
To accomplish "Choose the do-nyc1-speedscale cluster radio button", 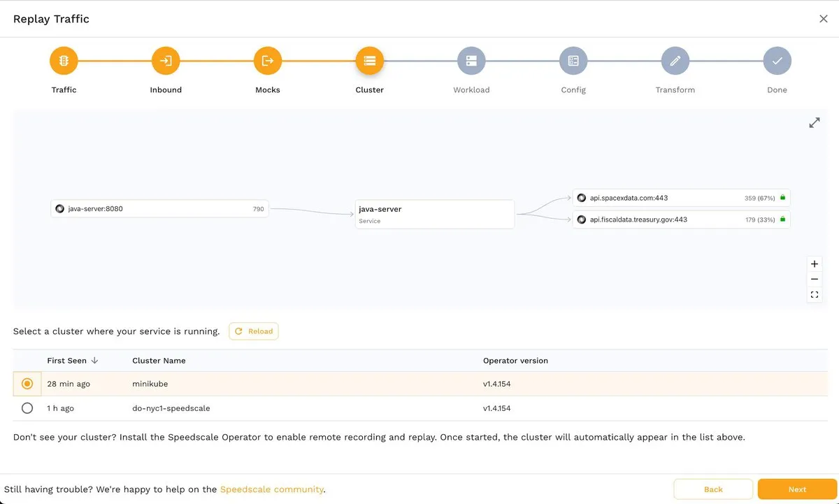I will (x=27, y=408).
